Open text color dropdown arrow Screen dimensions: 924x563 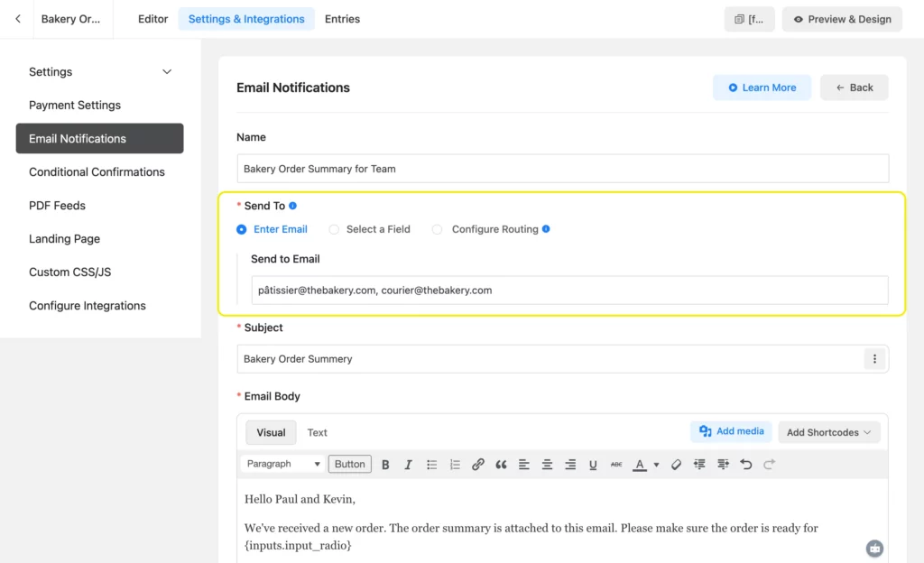click(657, 465)
